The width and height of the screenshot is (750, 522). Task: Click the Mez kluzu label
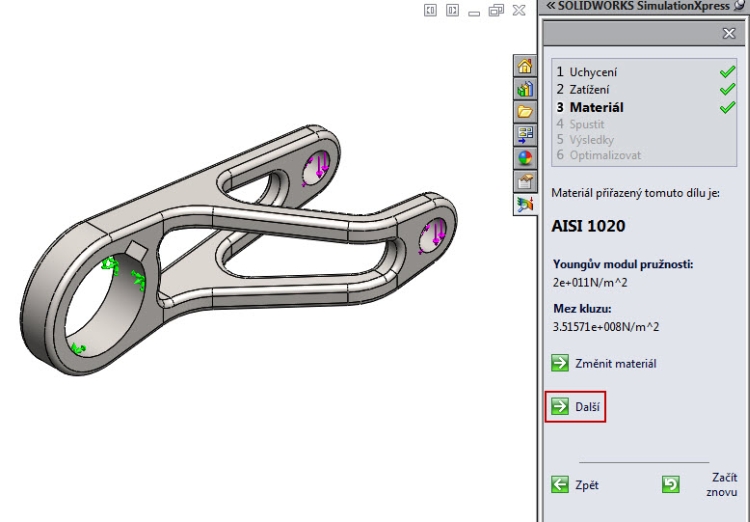coord(582,308)
